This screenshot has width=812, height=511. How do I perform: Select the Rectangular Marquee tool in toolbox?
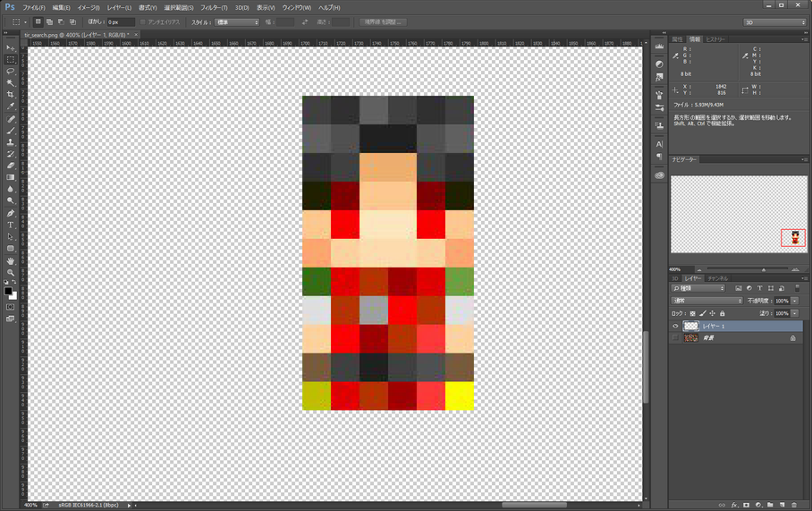[x=11, y=60]
